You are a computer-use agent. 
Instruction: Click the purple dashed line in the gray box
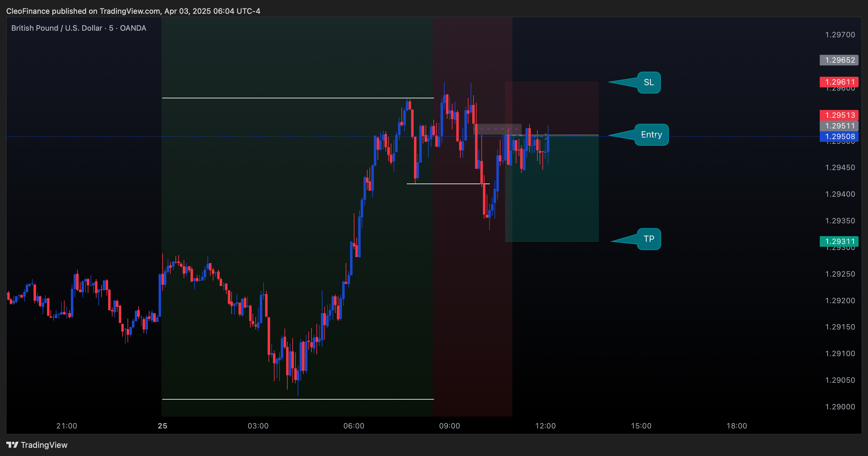(x=497, y=129)
